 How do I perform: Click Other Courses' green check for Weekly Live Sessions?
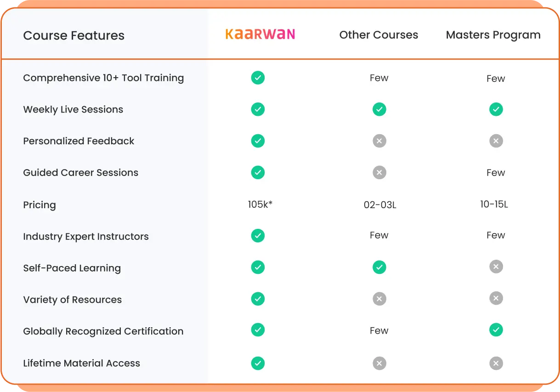(379, 109)
